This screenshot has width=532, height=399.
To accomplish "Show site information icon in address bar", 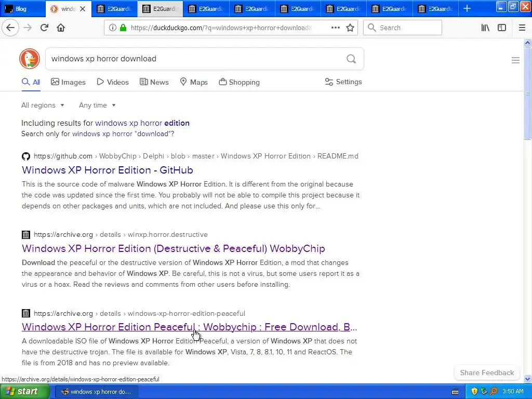I will (x=112, y=28).
